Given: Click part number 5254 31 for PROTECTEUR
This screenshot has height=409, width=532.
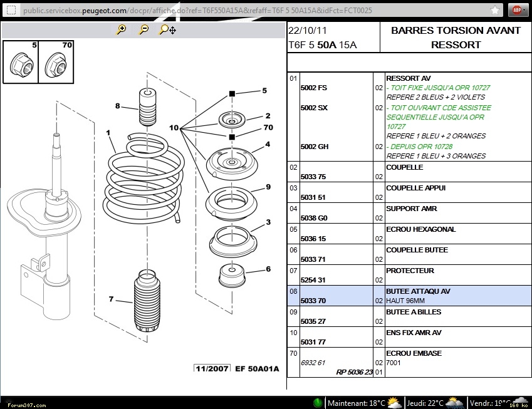Looking at the screenshot, I should click(x=313, y=280).
